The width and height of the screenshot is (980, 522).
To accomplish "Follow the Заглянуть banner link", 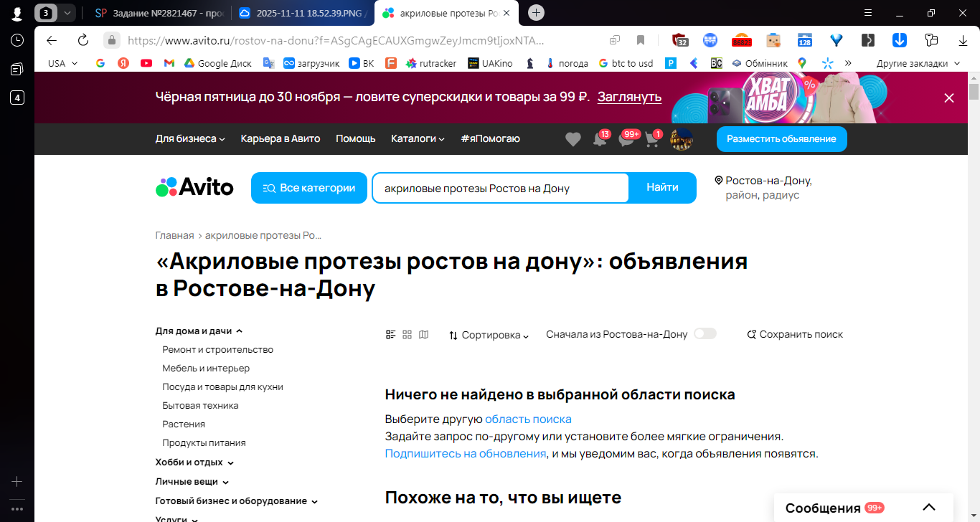I will [630, 97].
